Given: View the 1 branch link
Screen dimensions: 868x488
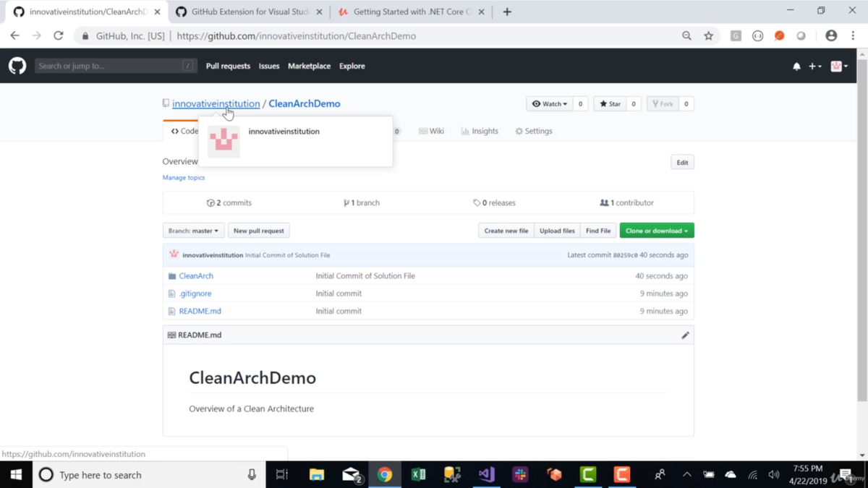Looking at the screenshot, I should click(x=362, y=203).
